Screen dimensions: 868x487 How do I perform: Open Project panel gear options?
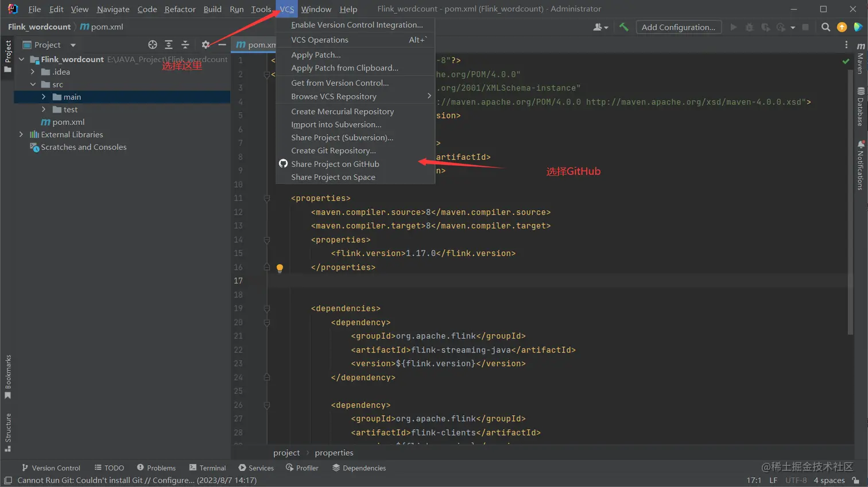pyautogui.click(x=206, y=45)
